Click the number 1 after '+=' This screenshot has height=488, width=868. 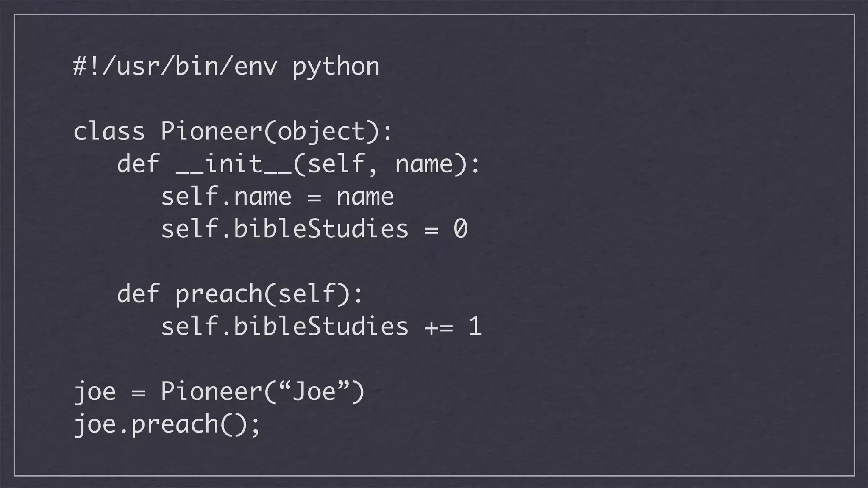[x=476, y=326]
